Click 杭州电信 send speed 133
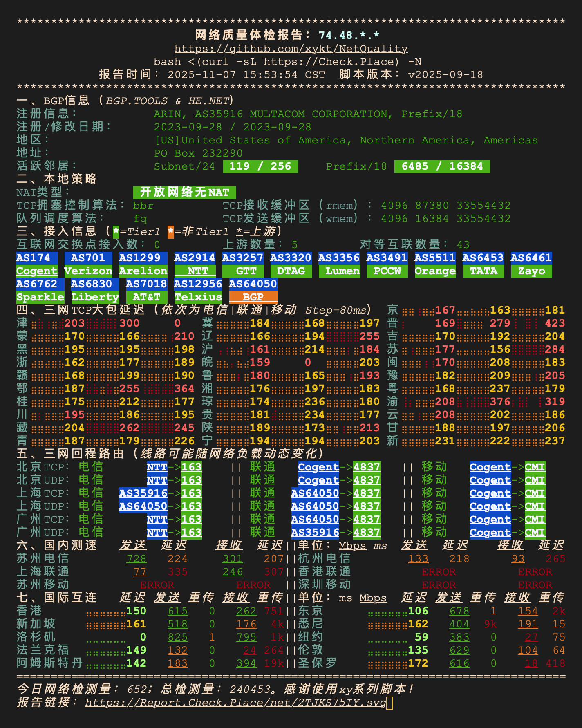Image resolution: width=582 pixels, height=728 pixels. (x=419, y=559)
